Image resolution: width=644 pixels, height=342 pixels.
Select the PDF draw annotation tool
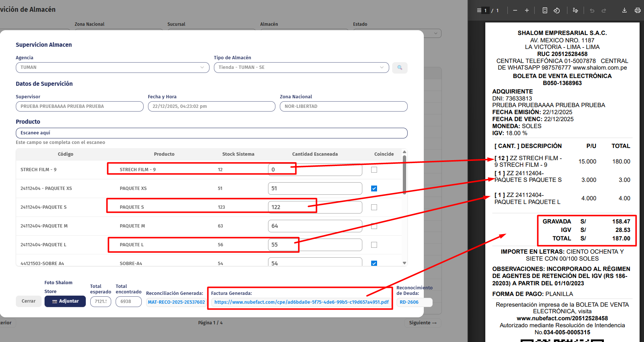[575, 11]
